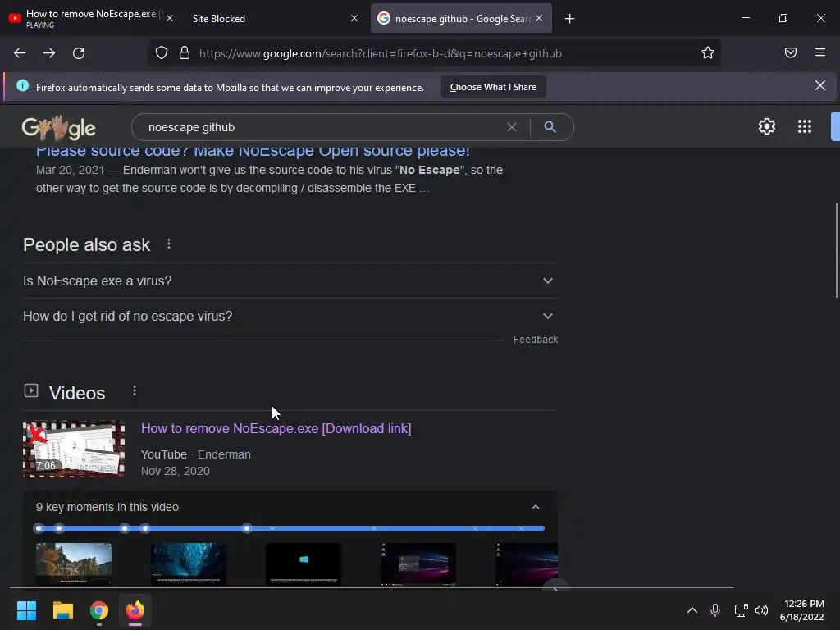
Task: Close the How to remove NoEscape.exe tab
Action: pos(169,18)
